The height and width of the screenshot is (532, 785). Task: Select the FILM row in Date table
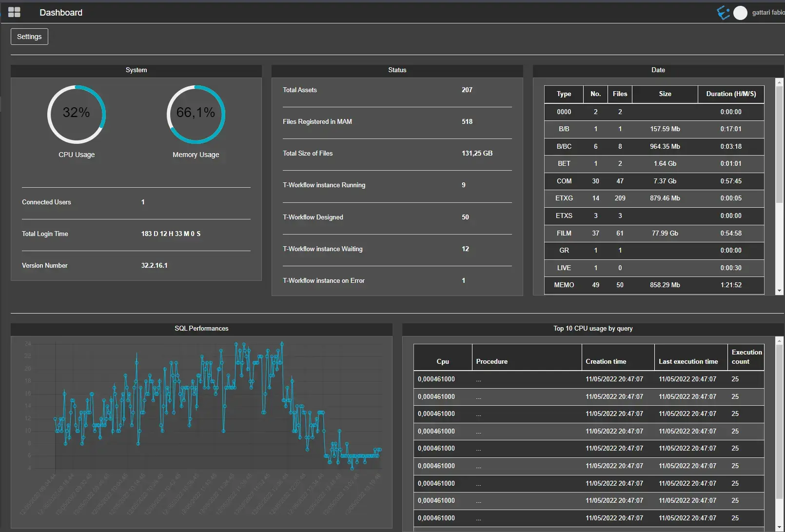click(653, 233)
